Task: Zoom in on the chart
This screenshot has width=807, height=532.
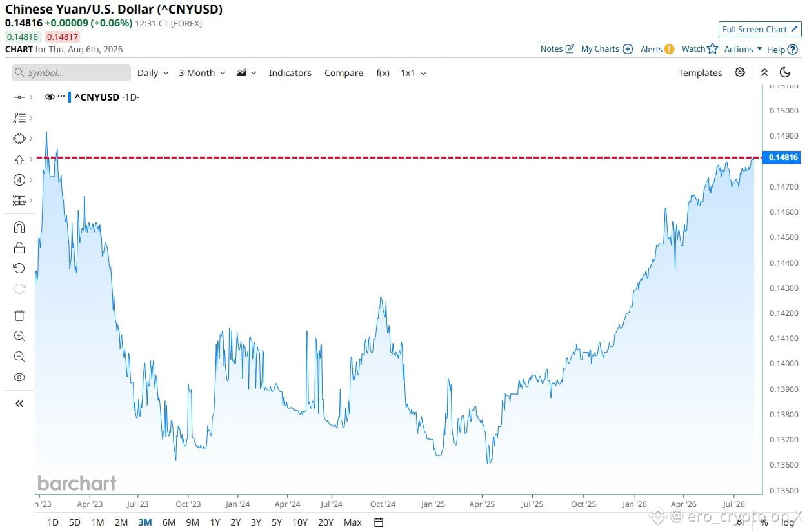Action: pos(19,336)
